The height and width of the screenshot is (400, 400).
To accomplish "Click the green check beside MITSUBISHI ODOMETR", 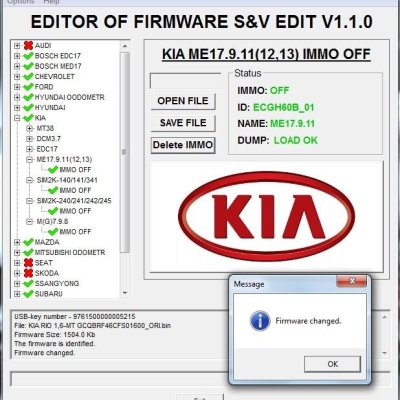I will point(28,252).
